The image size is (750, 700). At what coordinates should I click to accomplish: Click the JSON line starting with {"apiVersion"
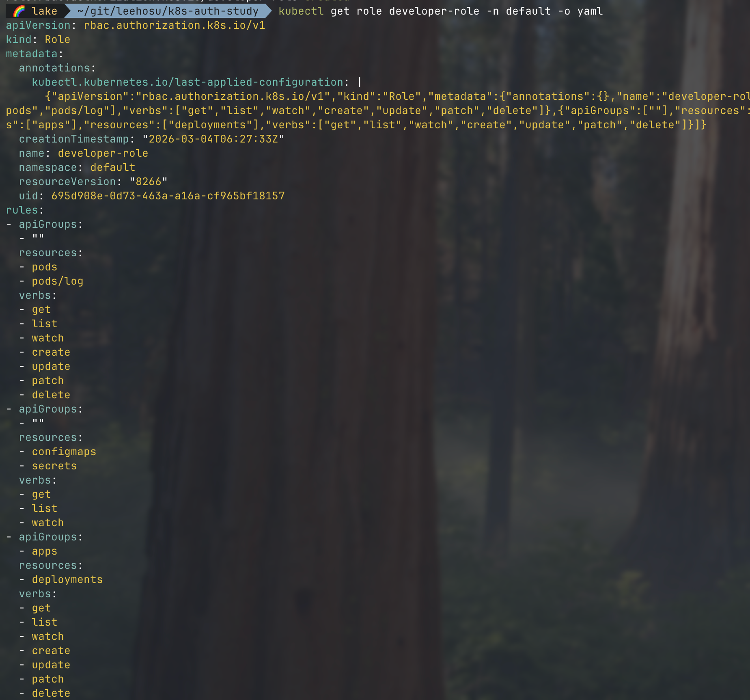[397, 96]
